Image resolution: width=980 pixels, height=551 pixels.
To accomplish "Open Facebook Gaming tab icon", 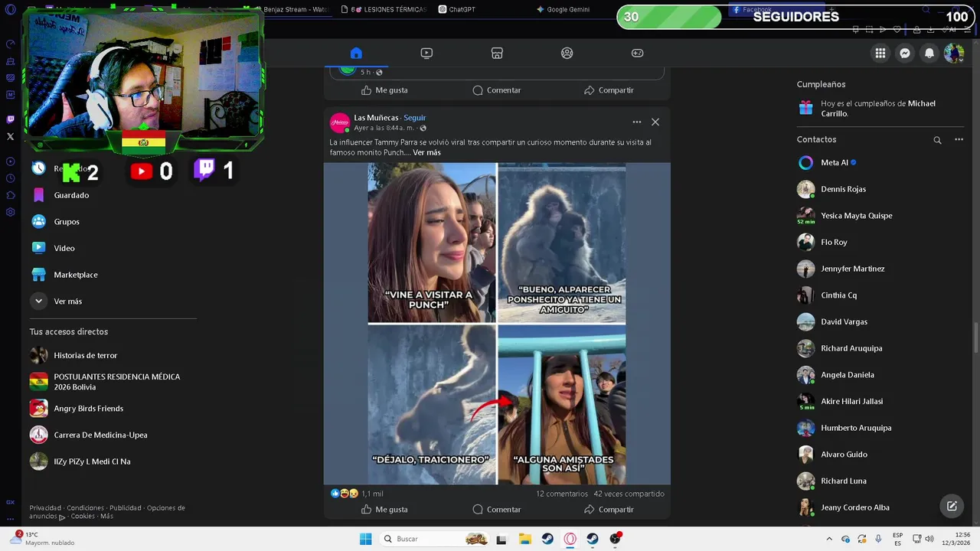I will pos(637,53).
